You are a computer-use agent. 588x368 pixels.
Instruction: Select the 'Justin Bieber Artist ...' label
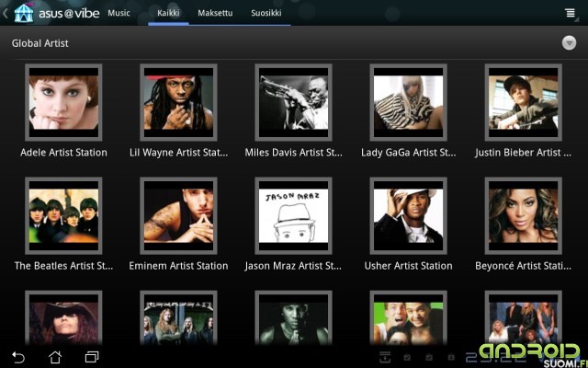(524, 153)
